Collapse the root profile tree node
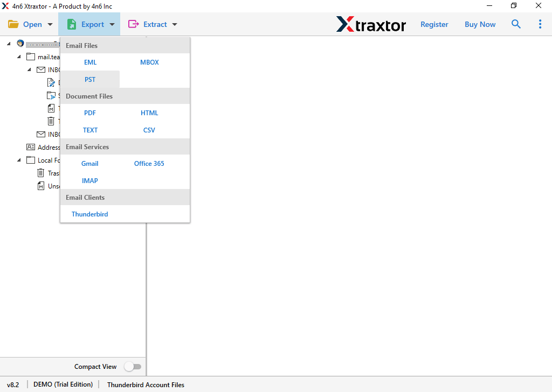 [x=9, y=44]
